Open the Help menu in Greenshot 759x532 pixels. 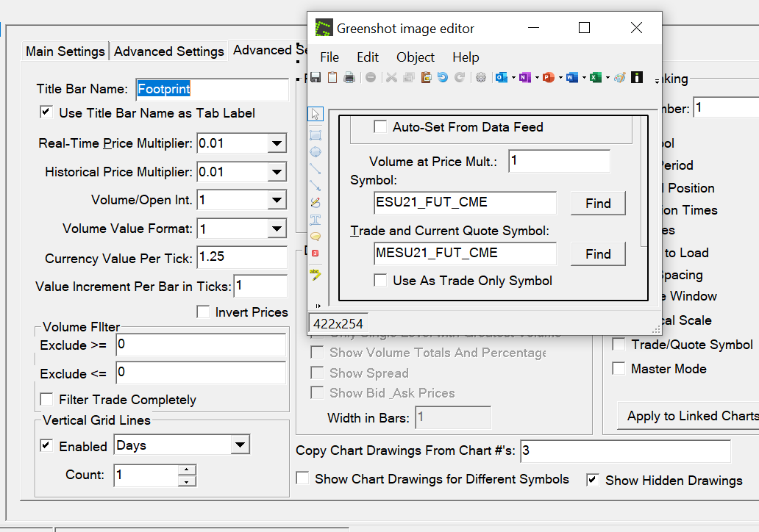(466, 57)
